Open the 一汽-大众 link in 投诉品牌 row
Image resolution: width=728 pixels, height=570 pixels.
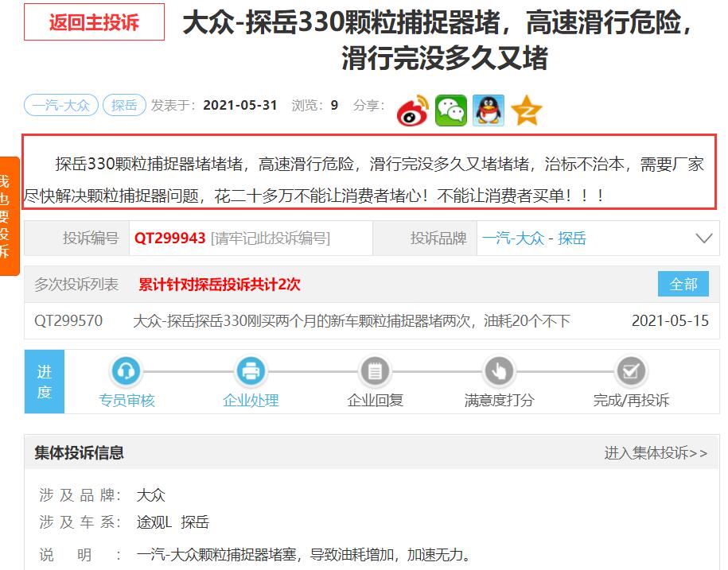pyautogui.click(x=513, y=238)
